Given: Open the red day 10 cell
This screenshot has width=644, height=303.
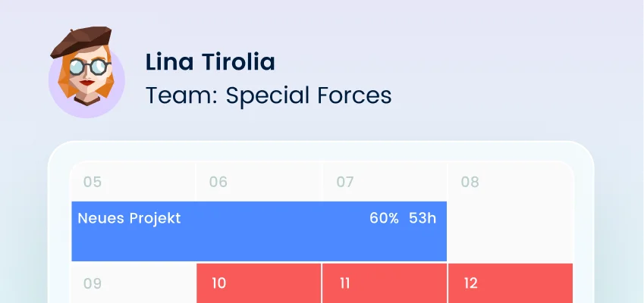Looking at the screenshot, I should pyautogui.click(x=259, y=283).
